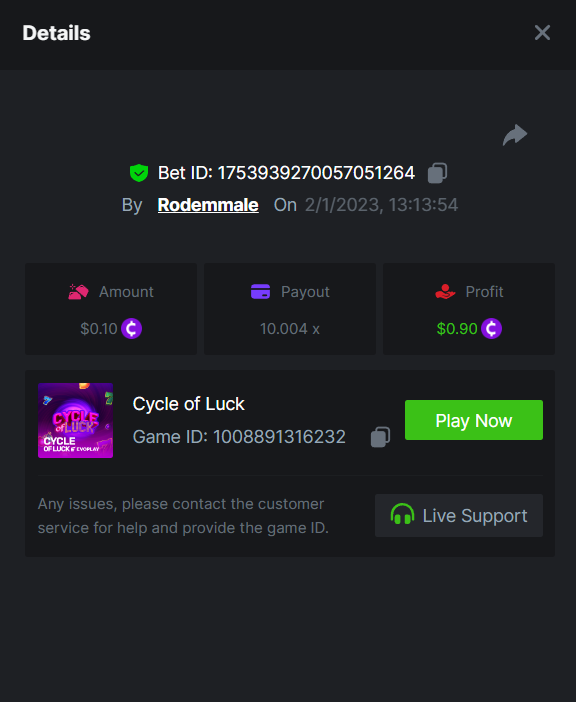Image resolution: width=576 pixels, height=702 pixels.
Task: Open Rodemmale's user profile link
Action: [208, 205]
